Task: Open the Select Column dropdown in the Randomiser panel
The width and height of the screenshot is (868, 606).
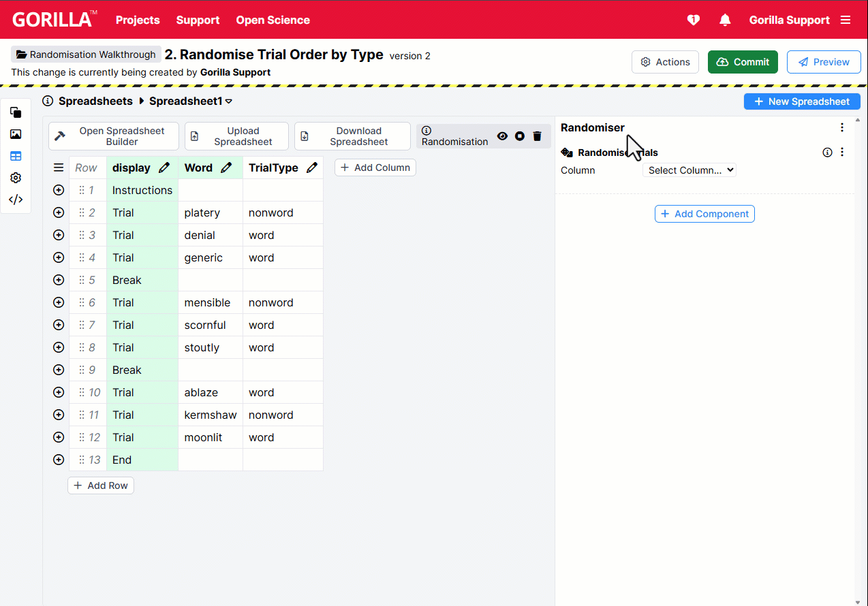Action: pos(689,170)
